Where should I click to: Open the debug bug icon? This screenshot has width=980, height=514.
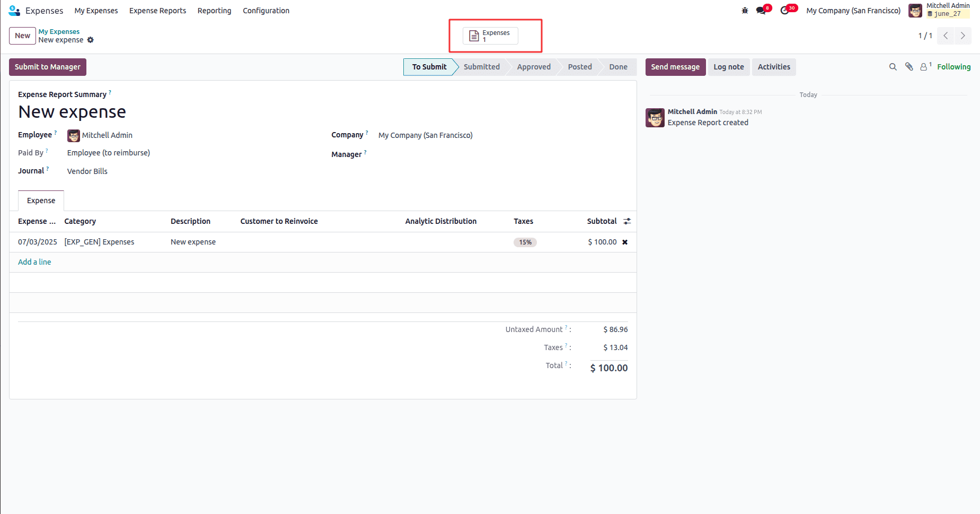point(745,11)
